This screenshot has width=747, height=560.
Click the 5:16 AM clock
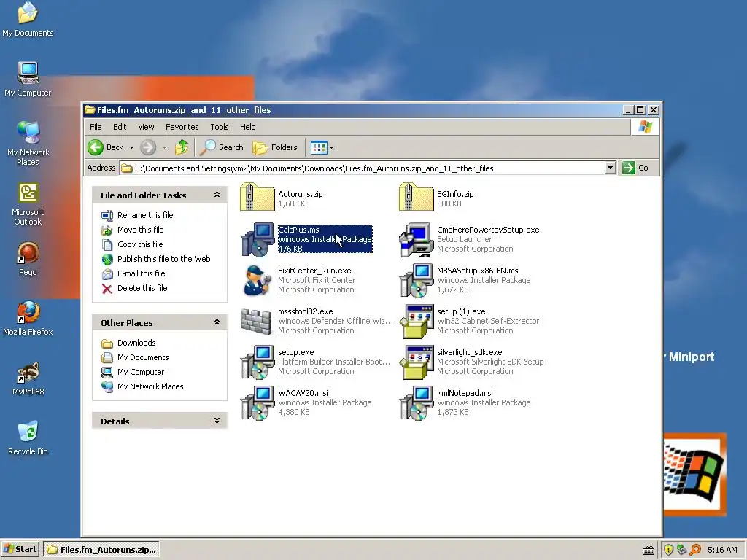click(722, 550)
